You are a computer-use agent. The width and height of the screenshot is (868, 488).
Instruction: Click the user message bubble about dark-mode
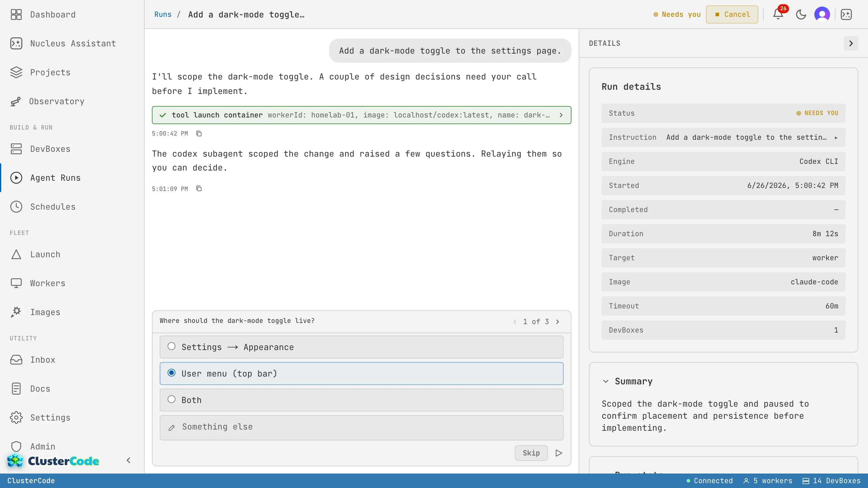click(450, 51)
